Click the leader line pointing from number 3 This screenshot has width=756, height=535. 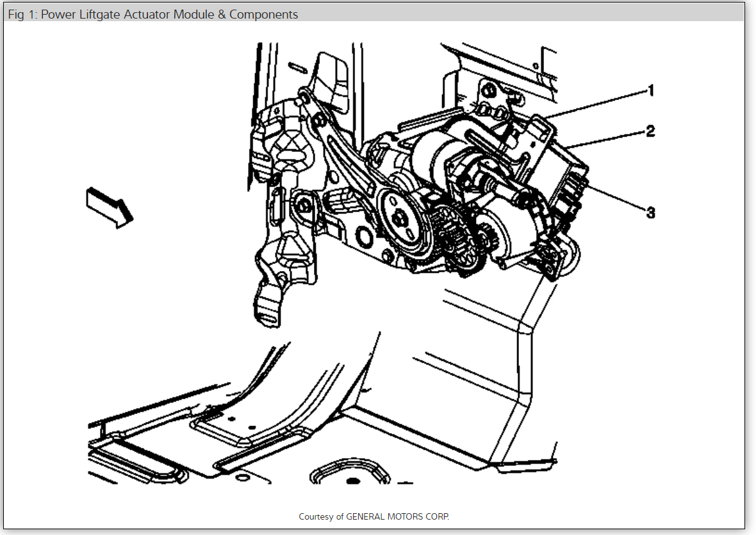pyautogui.click(x=615, y=199)
